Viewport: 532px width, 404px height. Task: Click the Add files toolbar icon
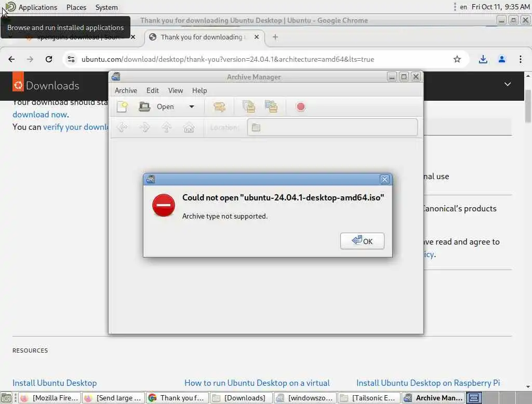click(x=249, y=107)
